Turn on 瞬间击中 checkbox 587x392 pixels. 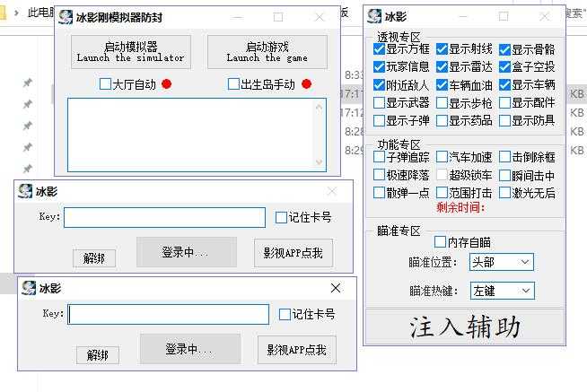505,175
